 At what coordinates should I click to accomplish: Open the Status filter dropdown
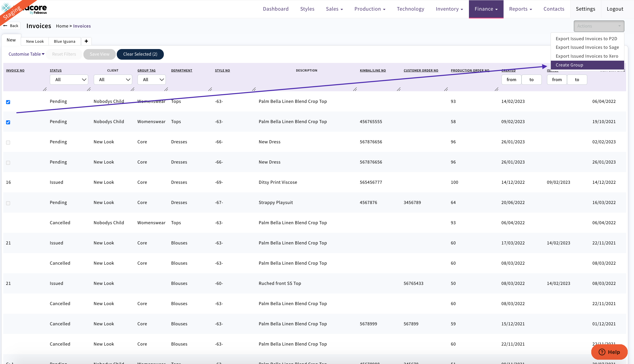click(69, 79)
